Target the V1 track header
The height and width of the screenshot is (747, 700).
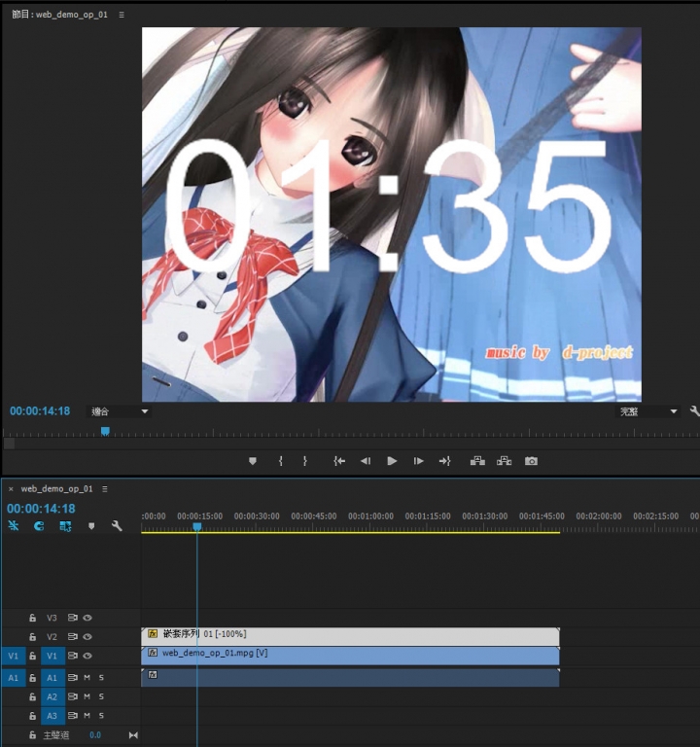[x=52, y=656]
